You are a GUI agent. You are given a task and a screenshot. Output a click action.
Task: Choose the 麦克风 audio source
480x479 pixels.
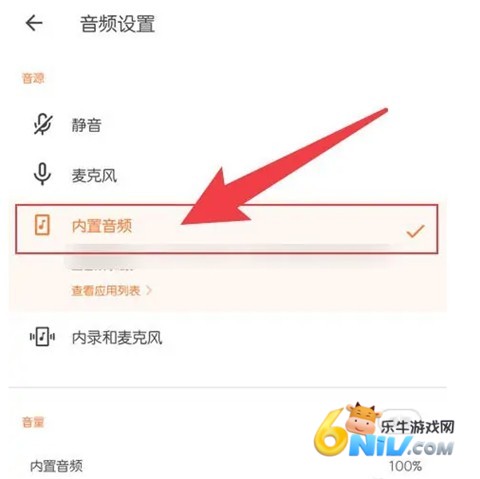tap(94, 175)
